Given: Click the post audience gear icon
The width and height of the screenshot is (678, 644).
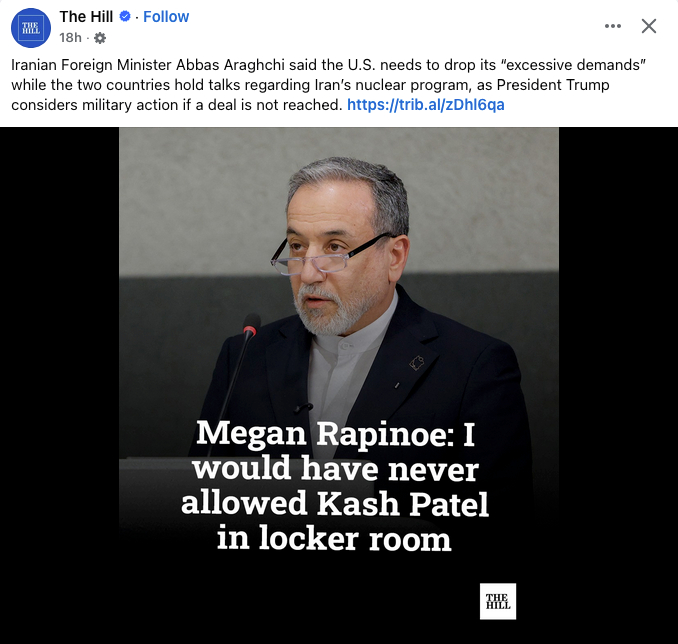Looking at the screenshot, I should click(x=99, y=38).
